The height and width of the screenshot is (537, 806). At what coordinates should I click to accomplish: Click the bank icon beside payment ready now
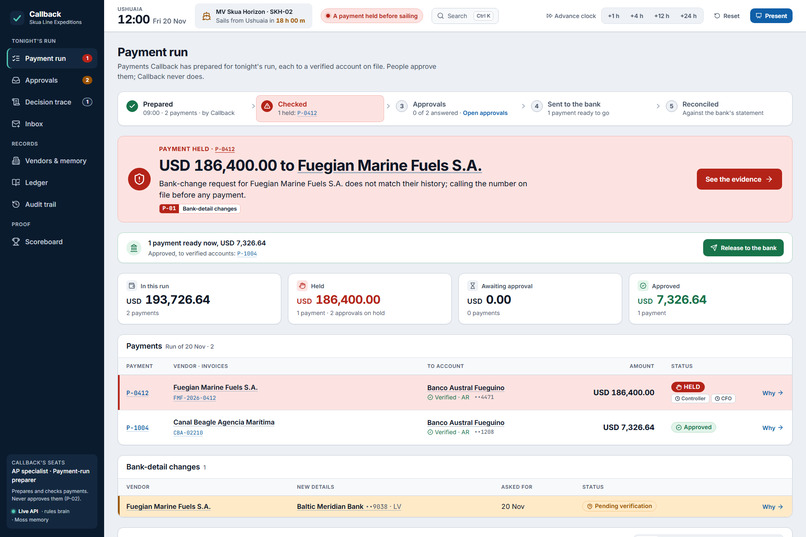(x=134, y=248)
